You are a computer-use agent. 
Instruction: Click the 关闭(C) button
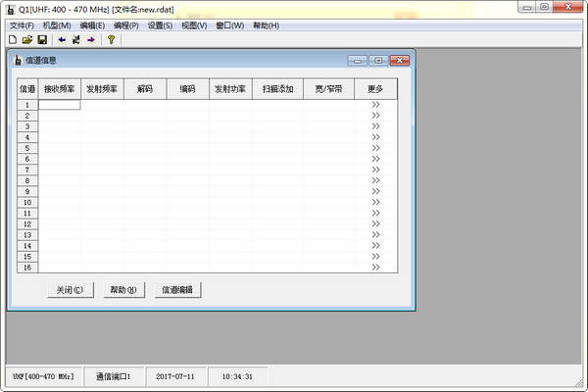[x=71, y=290]
